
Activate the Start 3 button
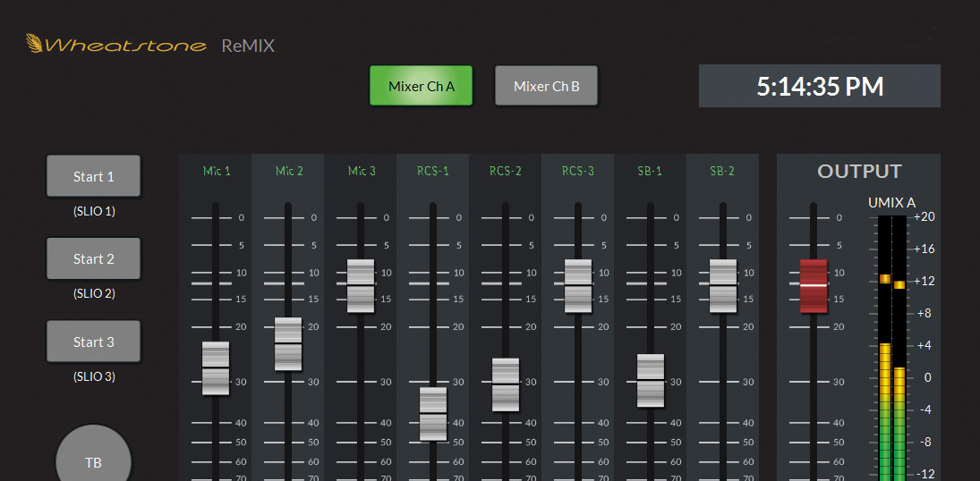point(94,342)
